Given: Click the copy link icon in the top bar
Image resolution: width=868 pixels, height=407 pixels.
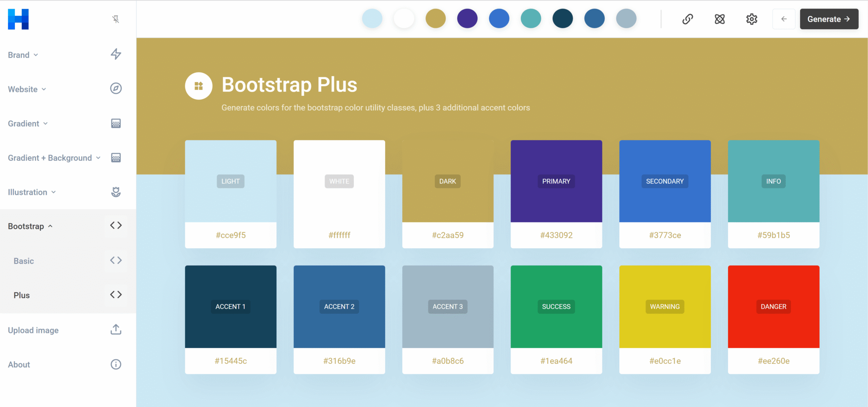Looking at the screenshot, I should click(687, 19).
